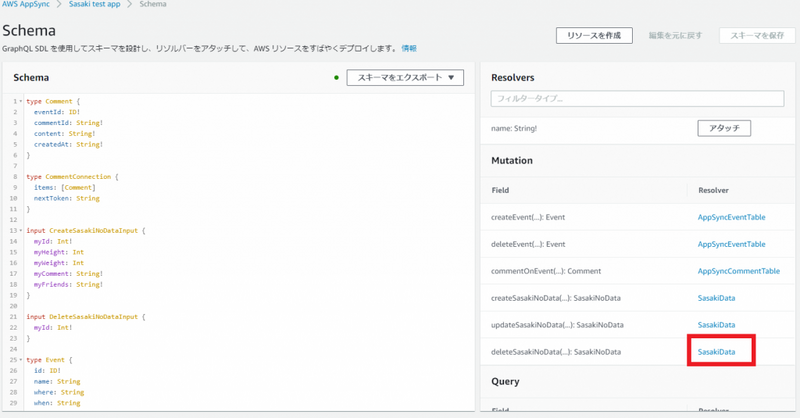This screenshot has width=800, height=418.
Task: Click 編集を元に戻す to revert edits
Action: coord(676,36)
